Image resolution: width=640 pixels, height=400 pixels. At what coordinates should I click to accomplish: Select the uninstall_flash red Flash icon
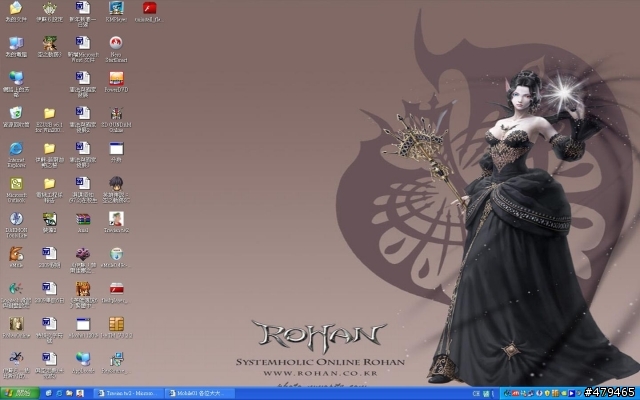point(150,8)
